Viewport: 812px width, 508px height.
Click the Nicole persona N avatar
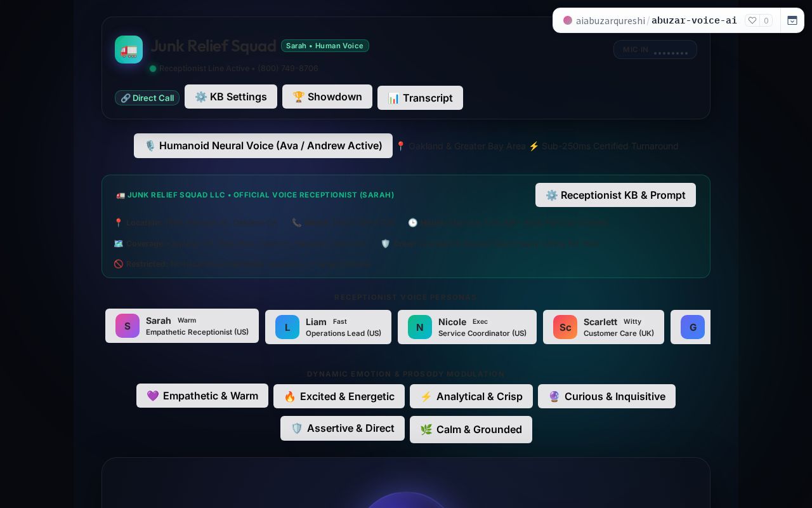tap(420, 327)
